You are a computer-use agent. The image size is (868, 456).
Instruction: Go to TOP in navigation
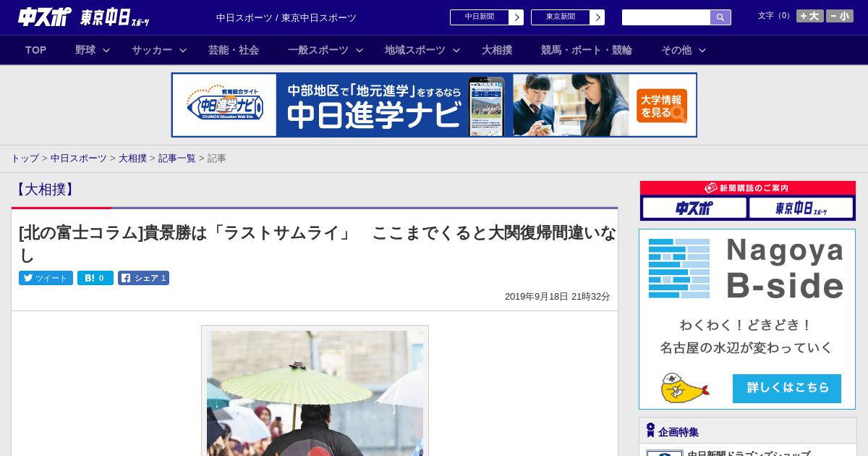(36, 50)
